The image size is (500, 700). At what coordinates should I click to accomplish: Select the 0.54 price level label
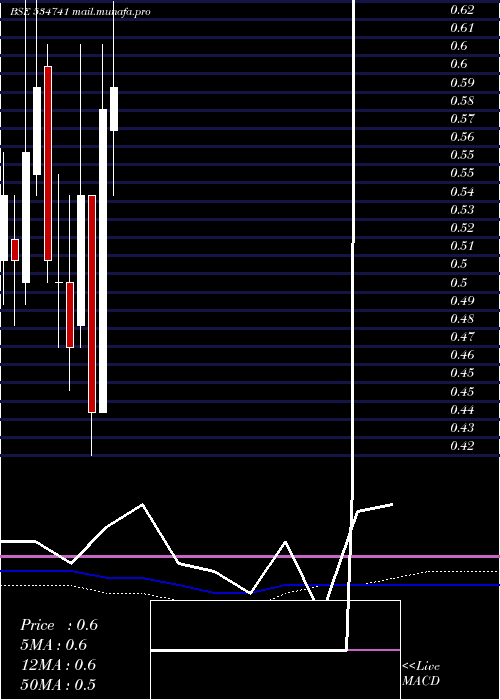[x=462, y=192]
